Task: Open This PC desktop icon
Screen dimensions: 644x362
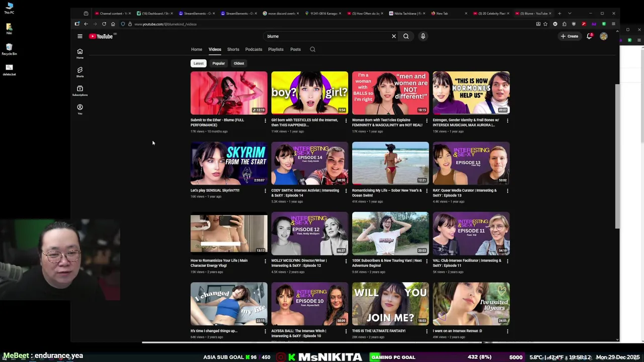Action: click(x=9, y=8)
